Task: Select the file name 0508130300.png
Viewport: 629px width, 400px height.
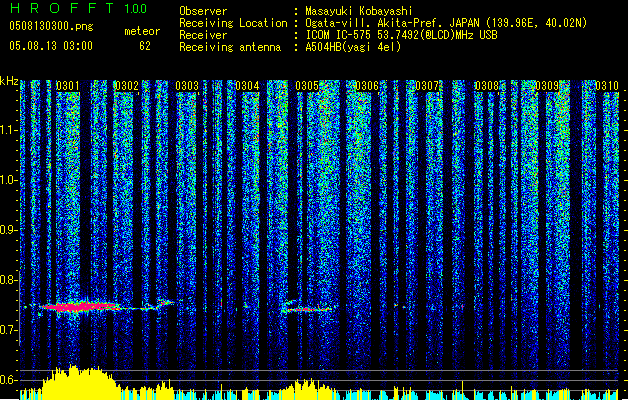Action: point(51,26)
